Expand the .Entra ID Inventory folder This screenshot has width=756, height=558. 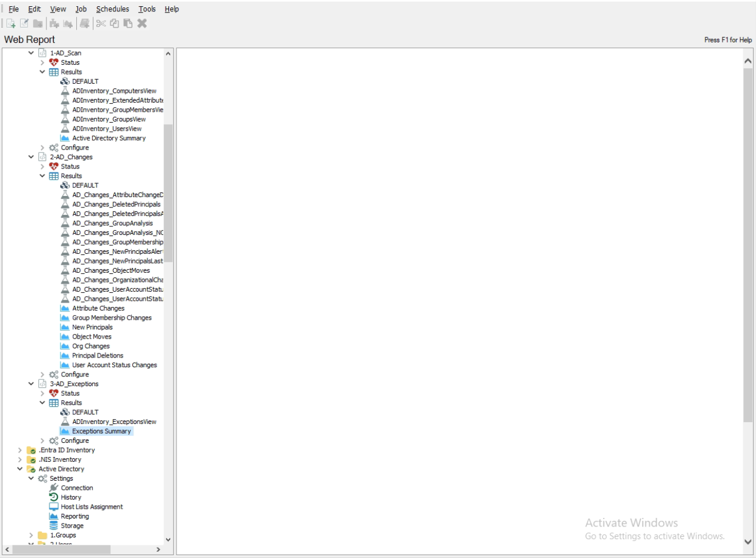pos(20,450)
